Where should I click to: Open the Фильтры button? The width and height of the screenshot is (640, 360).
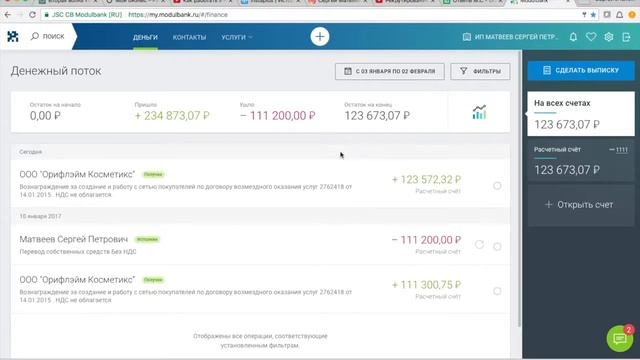pos(480,71)
